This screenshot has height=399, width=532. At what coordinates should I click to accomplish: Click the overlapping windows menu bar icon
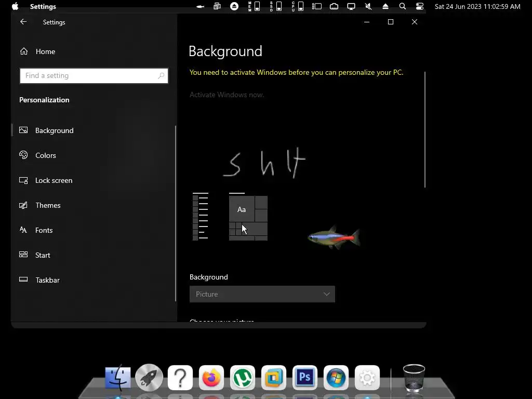pyautogui.click(x=217, y=6)
